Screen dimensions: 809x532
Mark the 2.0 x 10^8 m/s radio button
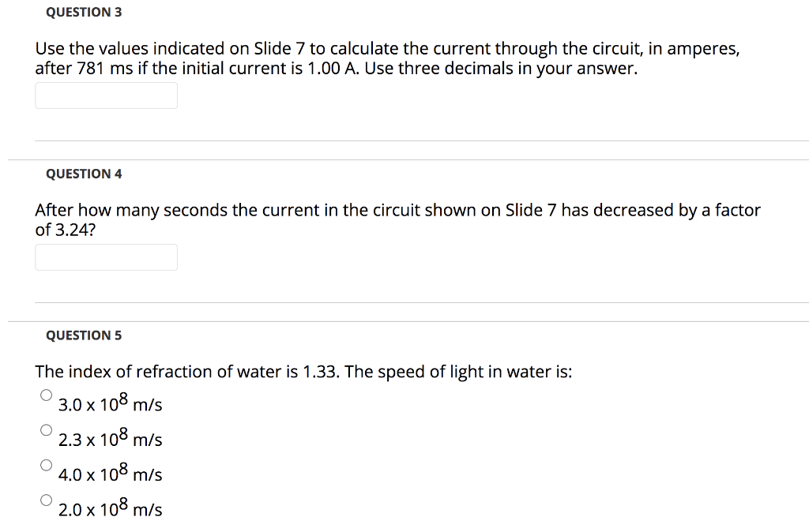click(47, 500)
